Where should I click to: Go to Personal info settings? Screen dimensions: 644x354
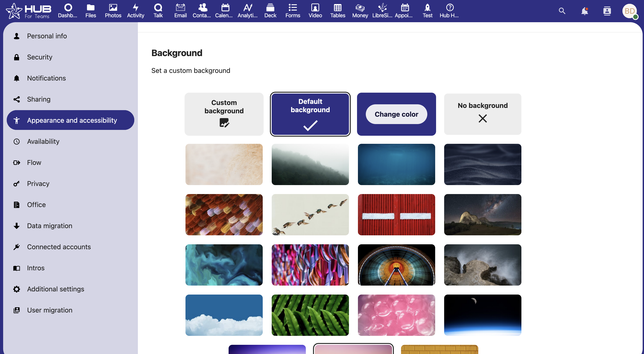(71, 36)
